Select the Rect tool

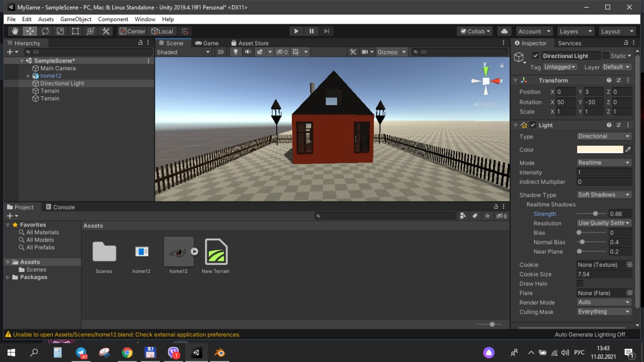[x=75, y=31]
